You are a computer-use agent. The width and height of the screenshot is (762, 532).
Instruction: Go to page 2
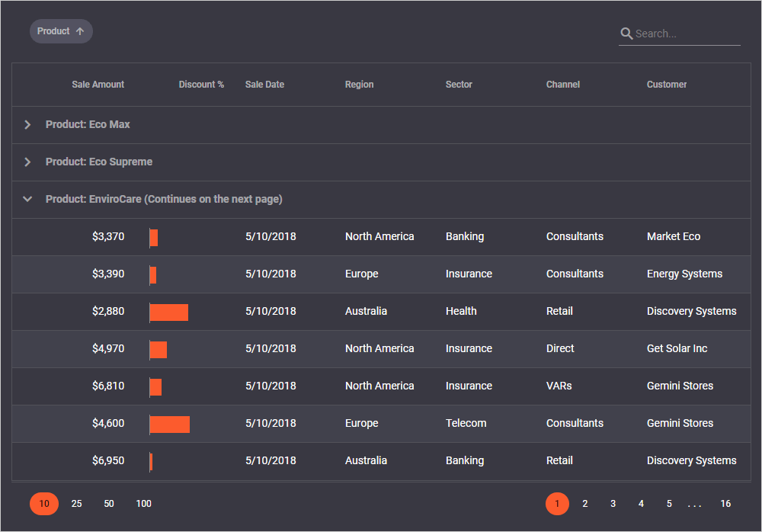tap(584, 504)
